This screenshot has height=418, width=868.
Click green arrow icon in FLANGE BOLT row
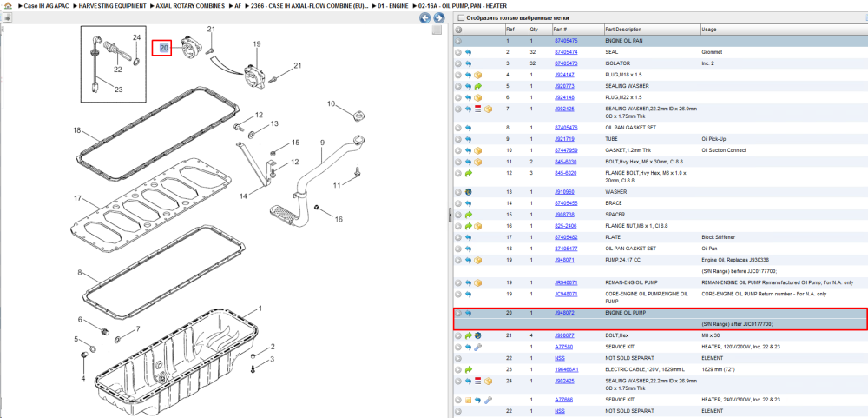coord(469,174)
